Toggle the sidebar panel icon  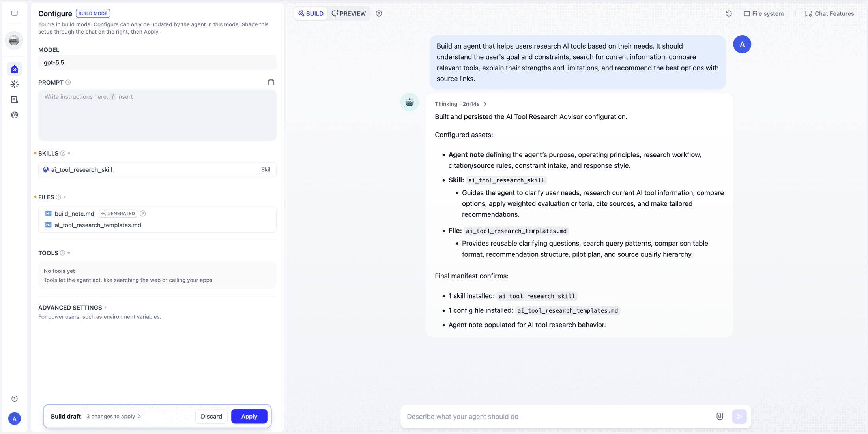[15, 13]
